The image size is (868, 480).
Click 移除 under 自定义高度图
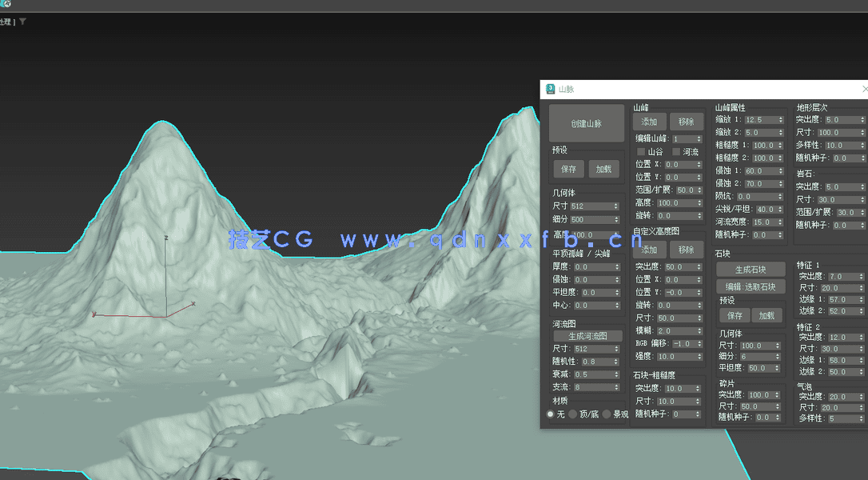click(x=685, y=250)
